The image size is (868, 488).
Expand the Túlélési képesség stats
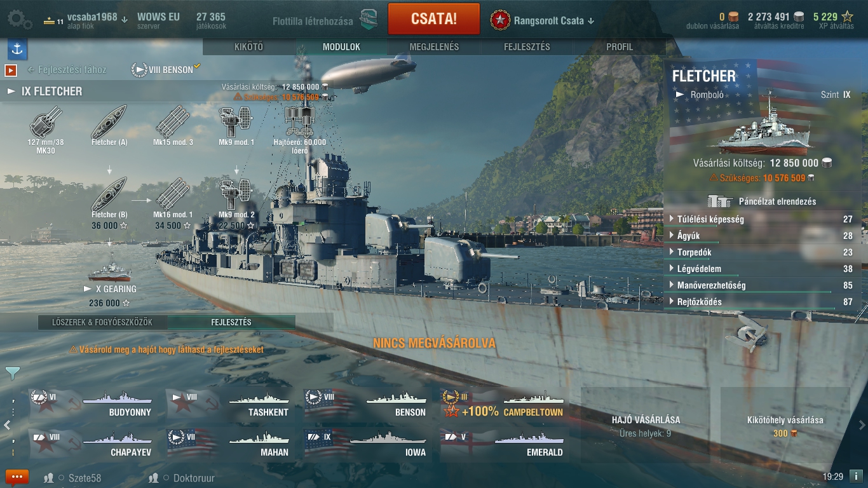762,219
